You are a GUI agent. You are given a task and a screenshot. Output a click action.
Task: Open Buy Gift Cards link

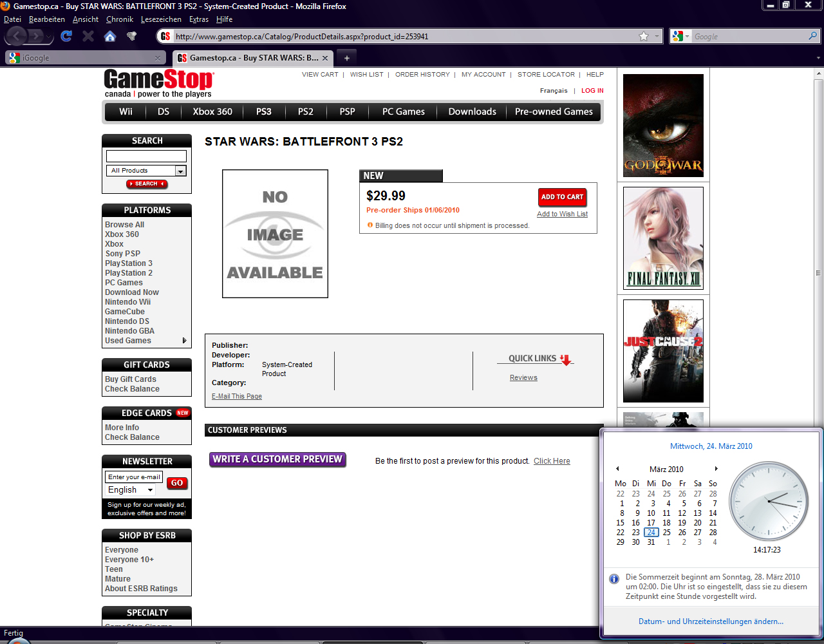131,379
